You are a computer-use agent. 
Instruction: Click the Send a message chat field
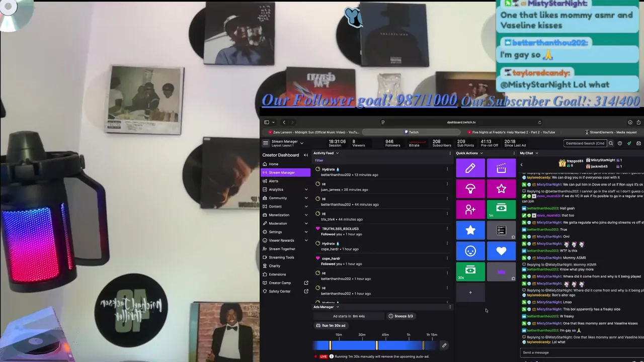(x=583, y=352)
